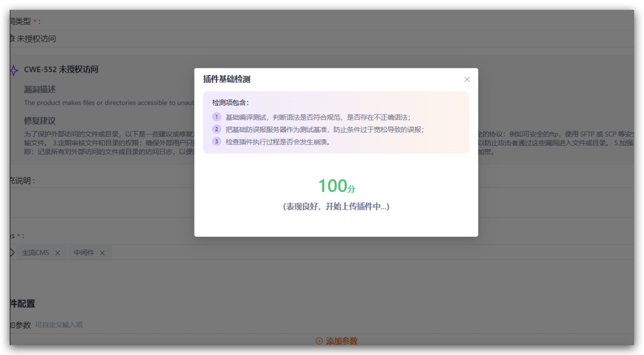
Task: Click the 漏洞描述 section heading
Action: (40, 89)
